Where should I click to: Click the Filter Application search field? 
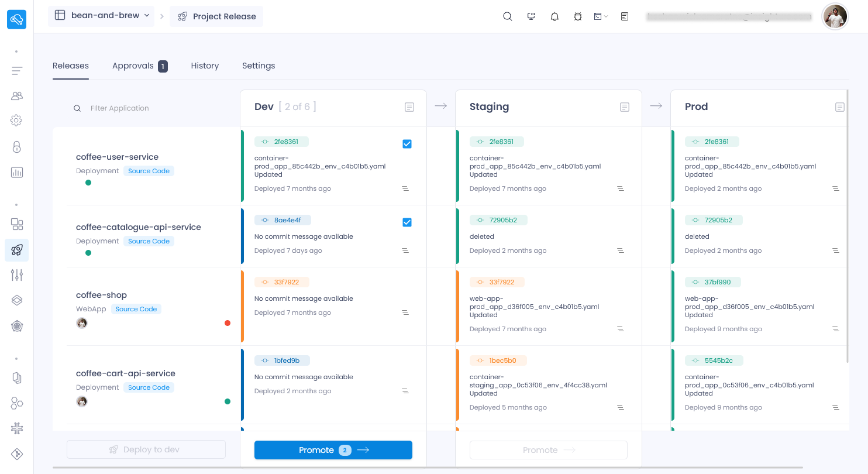[x=146, y=108]
